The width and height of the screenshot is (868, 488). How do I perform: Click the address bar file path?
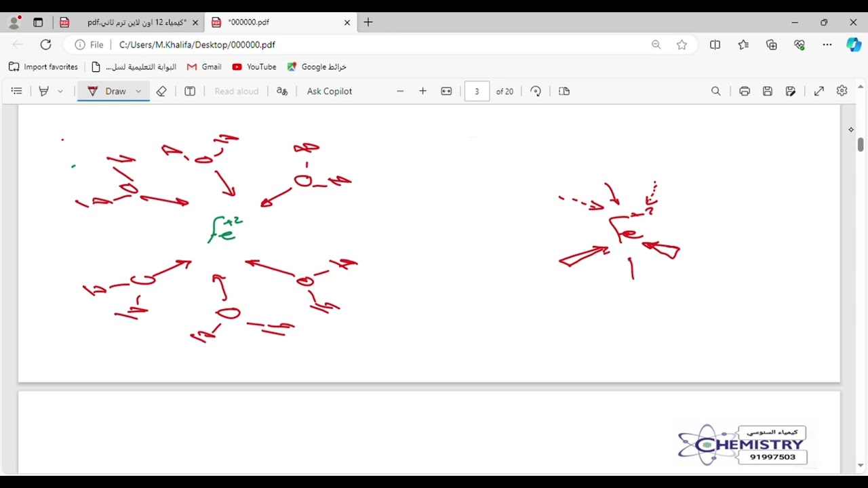tap(197, 45)
